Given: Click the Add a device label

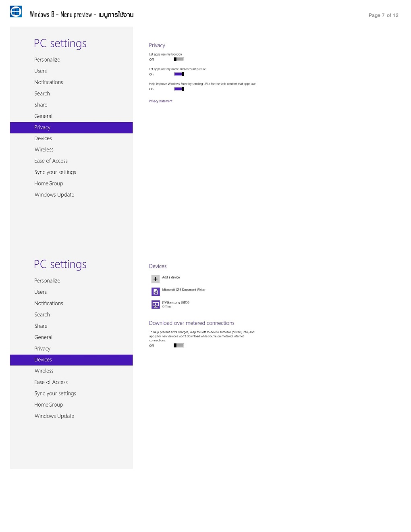Looking at the screenshot, I should click(x=171, y=277).
